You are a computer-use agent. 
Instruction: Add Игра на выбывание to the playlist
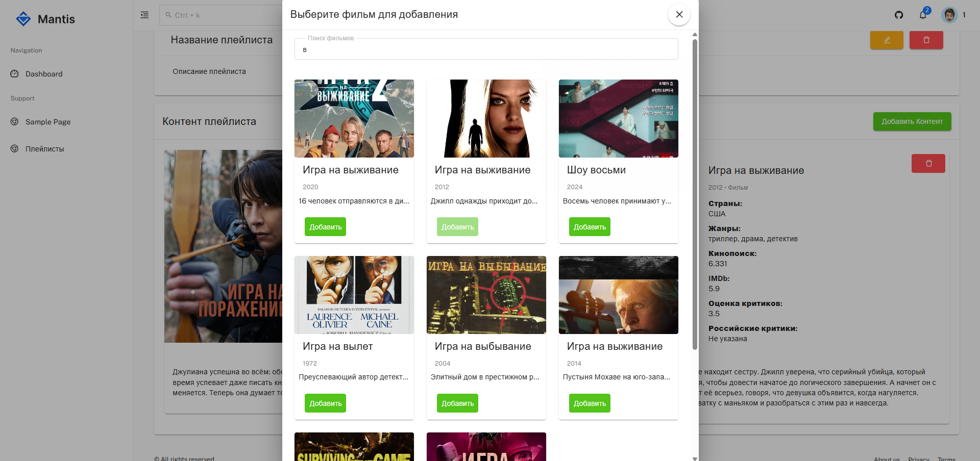point(457,403)
